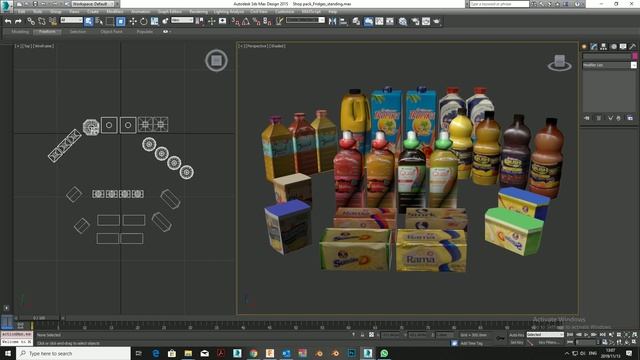Click the keyword search field
Image resolution: width=640 pixels, height=360 pixels.
499,4
